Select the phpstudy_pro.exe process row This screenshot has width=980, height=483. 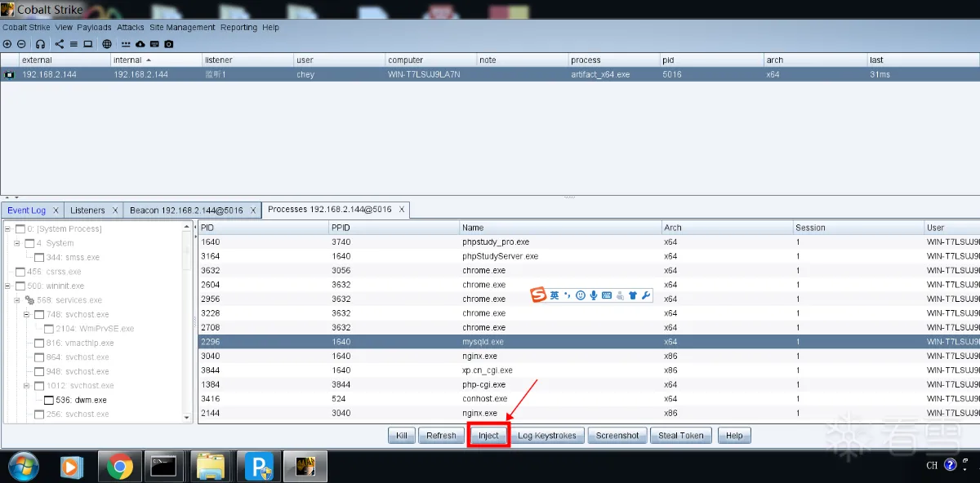coord(589,242)
